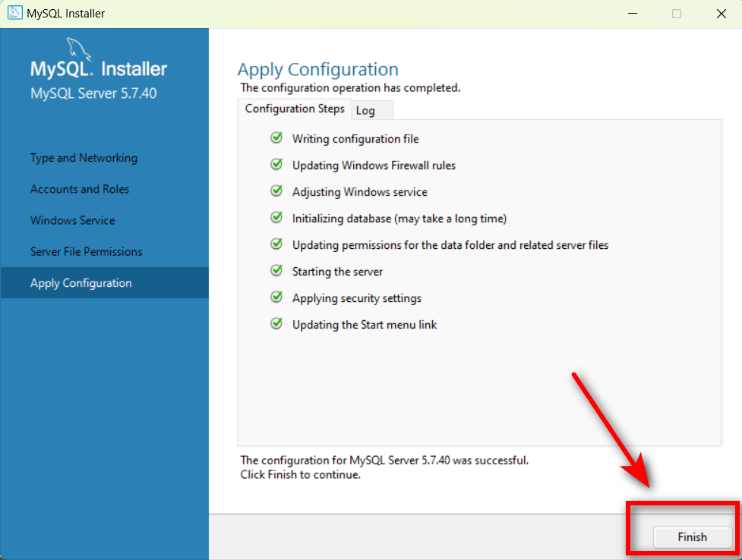This screenshot has width=742, height=560.
Task: Click the Finish button
Action: pyautogui.click(x=693, y=536)
